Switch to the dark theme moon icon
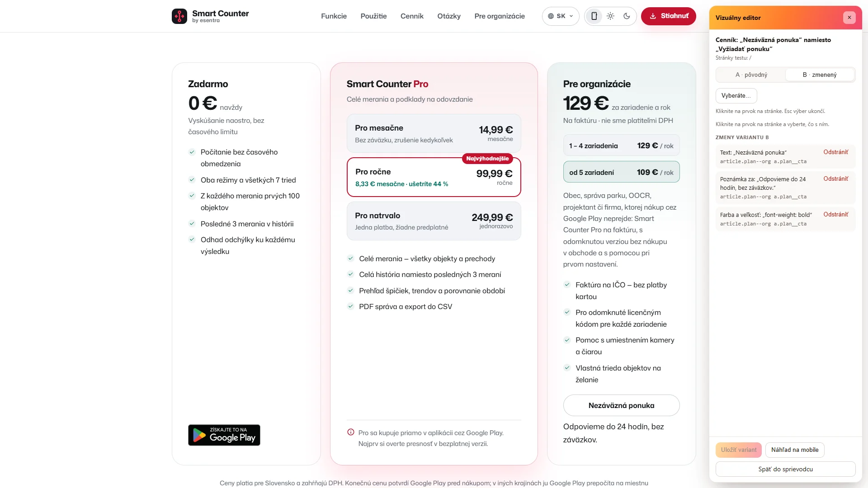This screenshot has width=868, height=488. (x=627, y=16)
